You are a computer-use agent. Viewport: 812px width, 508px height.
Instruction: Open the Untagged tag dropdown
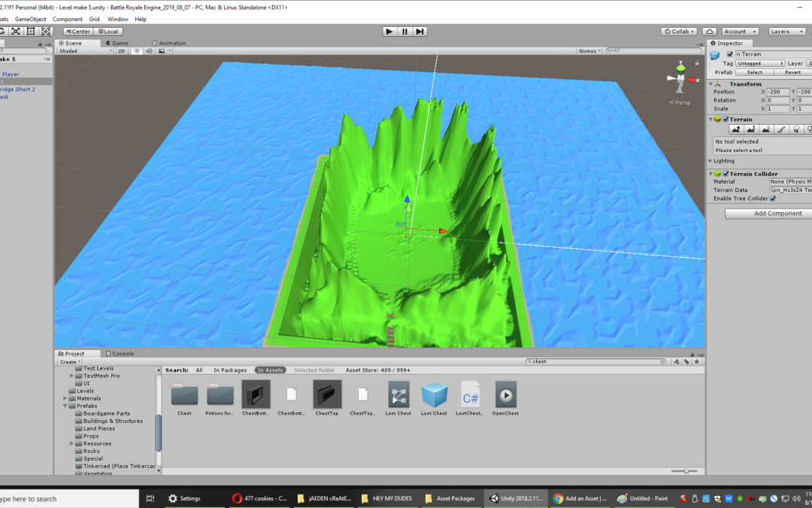[760, 63]
